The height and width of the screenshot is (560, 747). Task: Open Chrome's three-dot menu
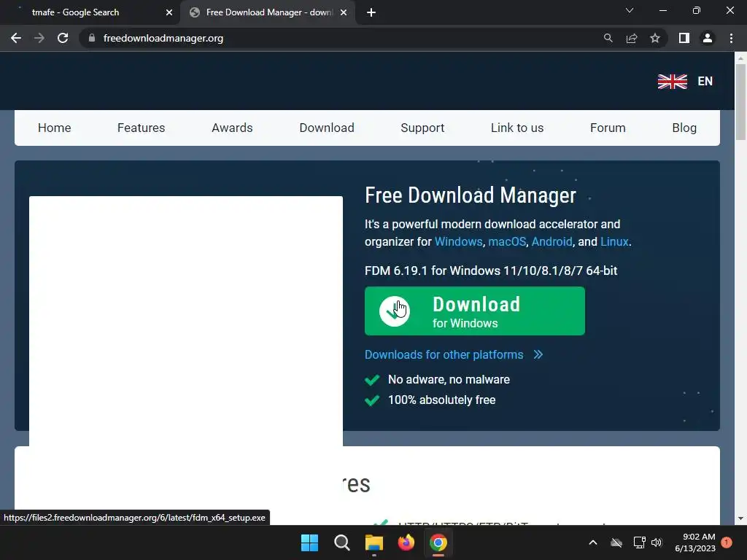pos(731,38)
